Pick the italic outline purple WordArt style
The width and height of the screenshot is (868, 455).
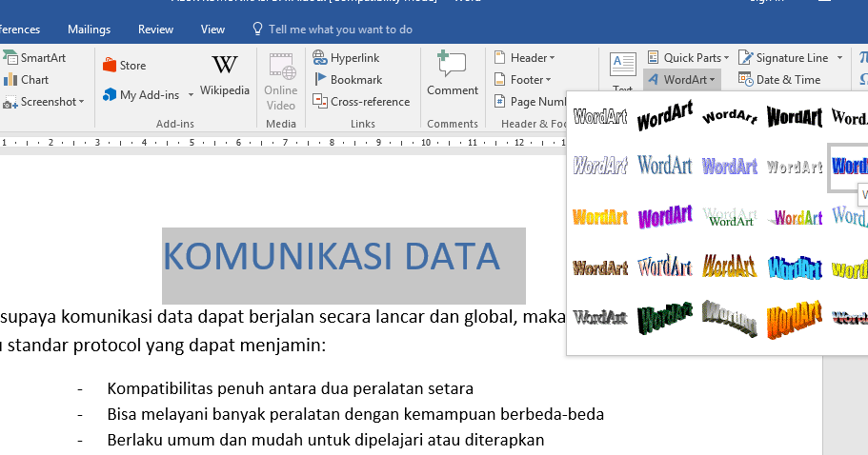(600, 166)
